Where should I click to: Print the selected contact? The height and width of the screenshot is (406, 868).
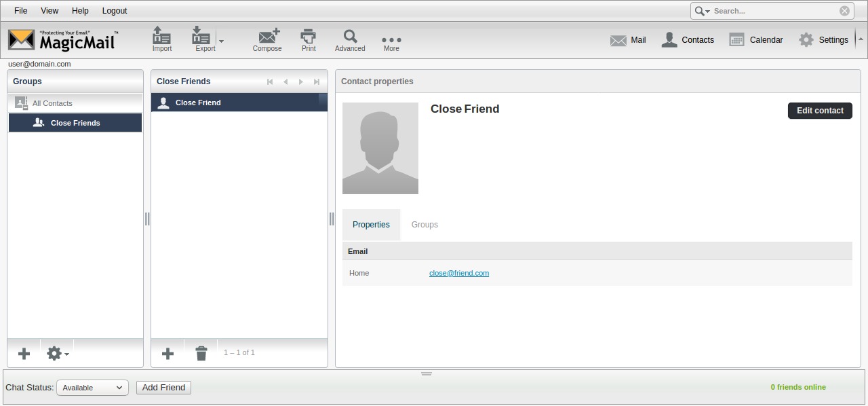click(x=309, y=39)
